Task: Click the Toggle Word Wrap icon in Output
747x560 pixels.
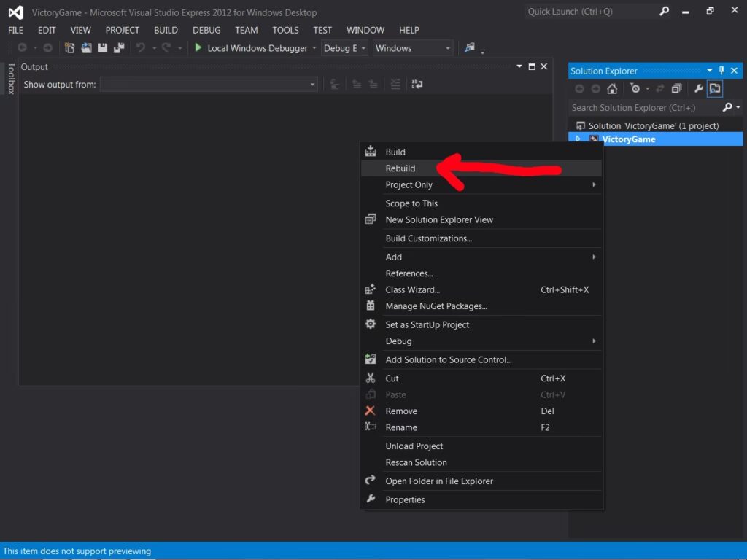Action: (417, 85)
